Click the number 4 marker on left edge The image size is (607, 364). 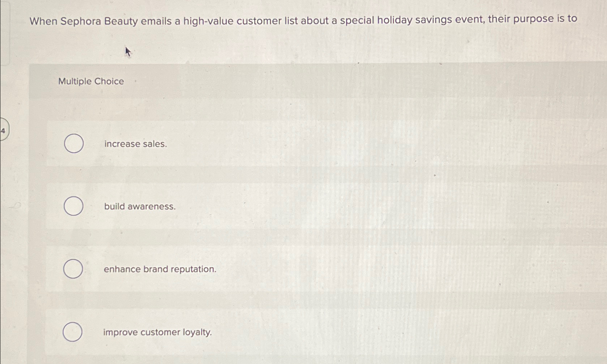pyautogui.click(x=3, y=131)
